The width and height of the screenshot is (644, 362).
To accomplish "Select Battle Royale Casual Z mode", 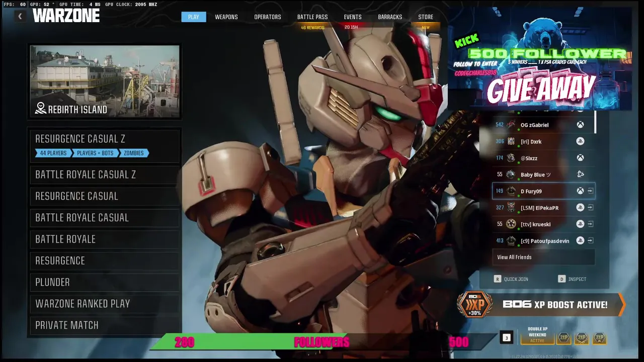I will (x=104, y=174).
